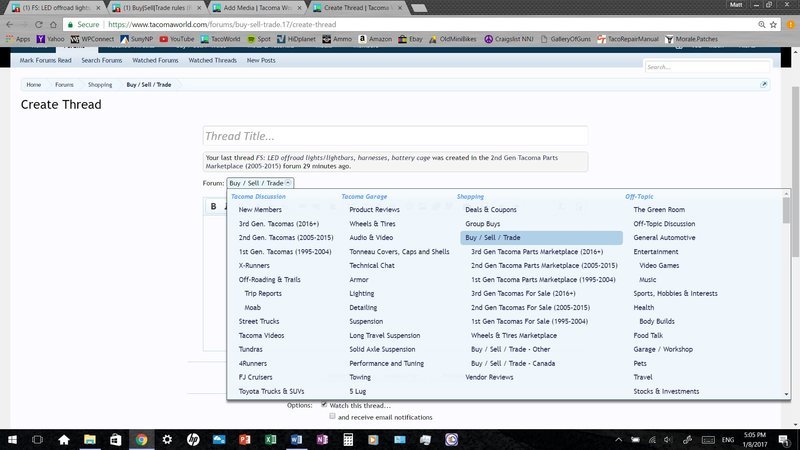
Task: Pick Buy / Sell / Trade - Canada option
Action: (513, 363)
